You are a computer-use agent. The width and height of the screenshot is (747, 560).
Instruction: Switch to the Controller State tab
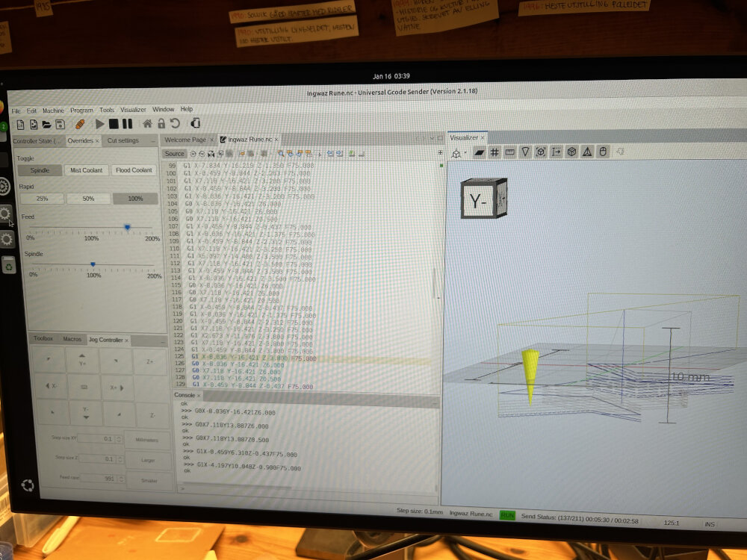(37, 141)
